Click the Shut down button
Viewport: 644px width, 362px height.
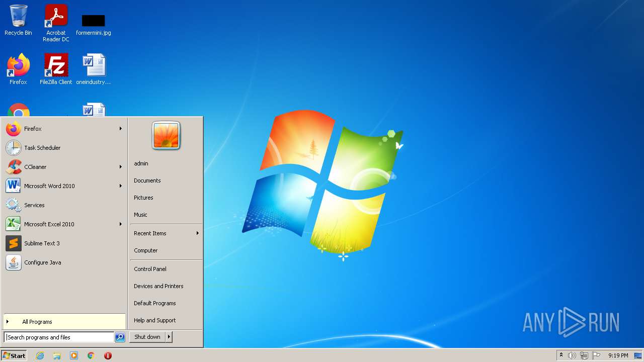(147, 337)
